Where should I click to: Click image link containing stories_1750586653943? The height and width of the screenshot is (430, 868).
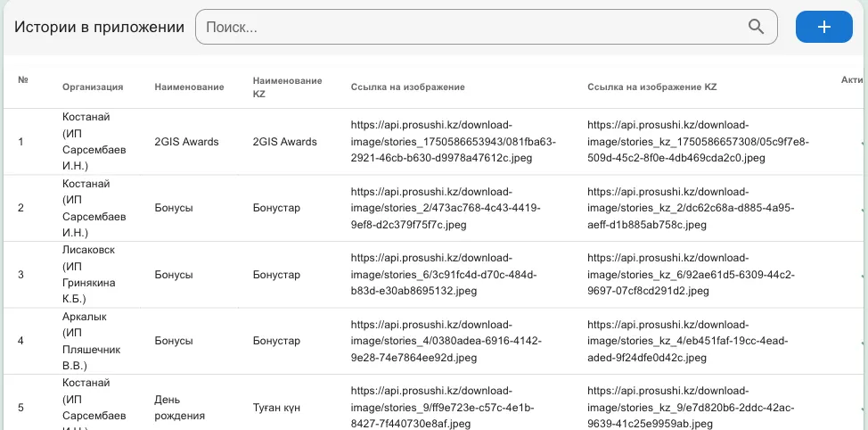454,142
